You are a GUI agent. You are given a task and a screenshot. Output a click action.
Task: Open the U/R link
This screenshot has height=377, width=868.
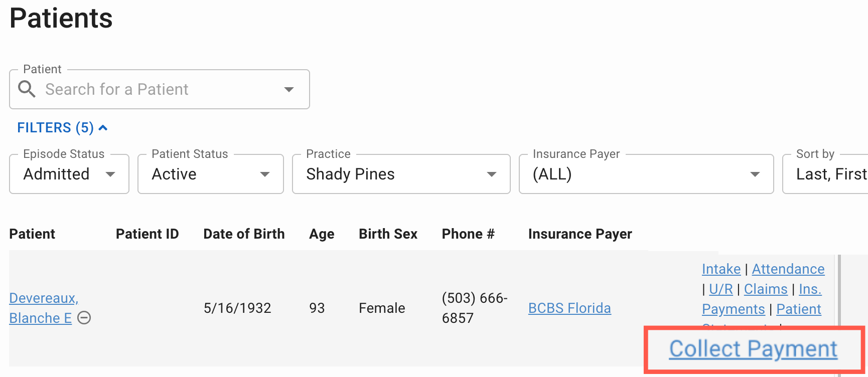pyautogui.click(x=721, y=289)
